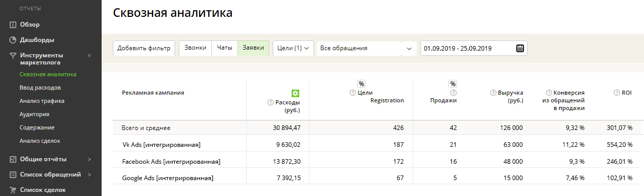Click Facebook Ads ROI value 246,01 %
Viewport: 644px width, 196px height.
click(619, 162)
